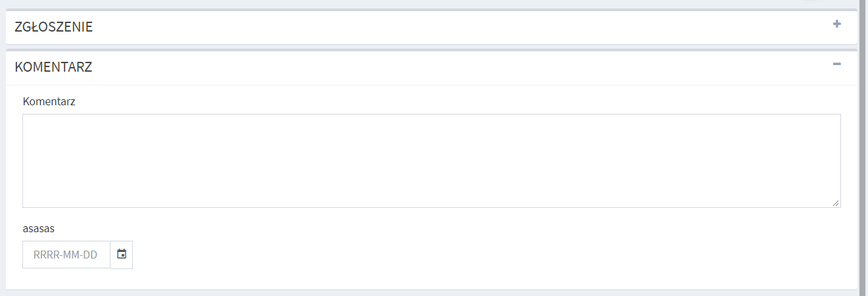Open the calendar date picker icon
Viewport: 868px width, 296px height.
tap(122, 255)
